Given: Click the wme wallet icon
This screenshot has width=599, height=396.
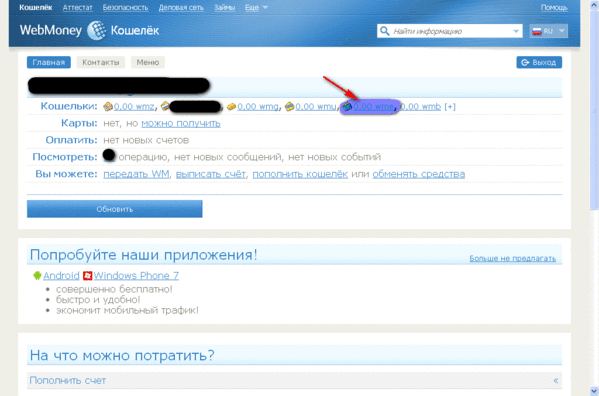Looking at the screenshot, I should coord(347,107).
